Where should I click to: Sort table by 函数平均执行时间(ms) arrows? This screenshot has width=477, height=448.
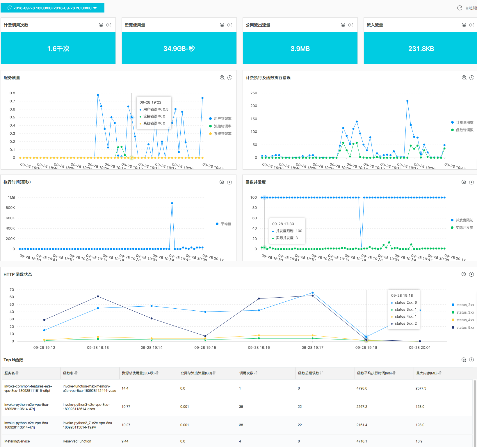coord(394,373)
